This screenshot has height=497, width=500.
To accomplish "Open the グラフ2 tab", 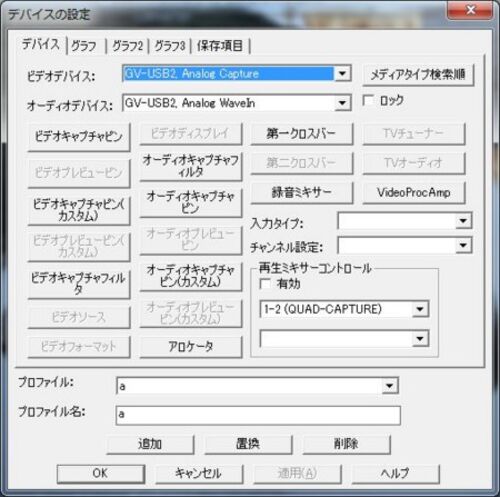I will click(x=127, y=46).
